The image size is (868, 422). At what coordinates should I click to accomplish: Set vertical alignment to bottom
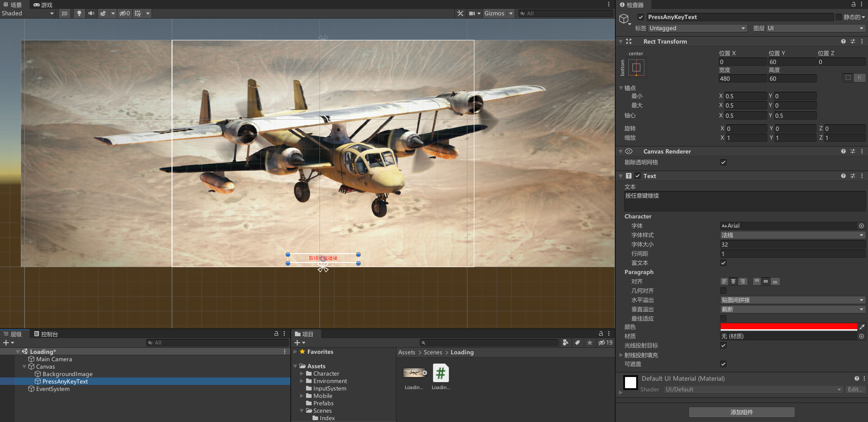[x=775, y=281]
